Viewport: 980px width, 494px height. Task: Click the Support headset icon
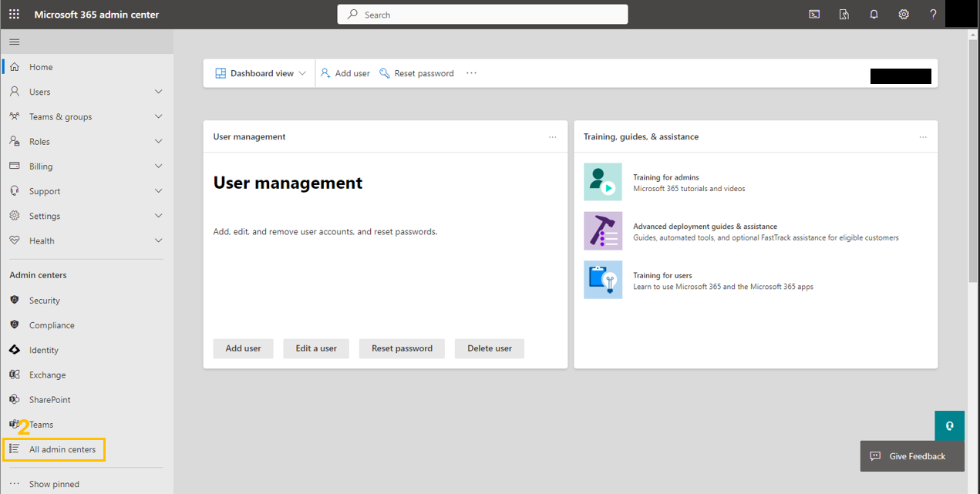(15, 190)
